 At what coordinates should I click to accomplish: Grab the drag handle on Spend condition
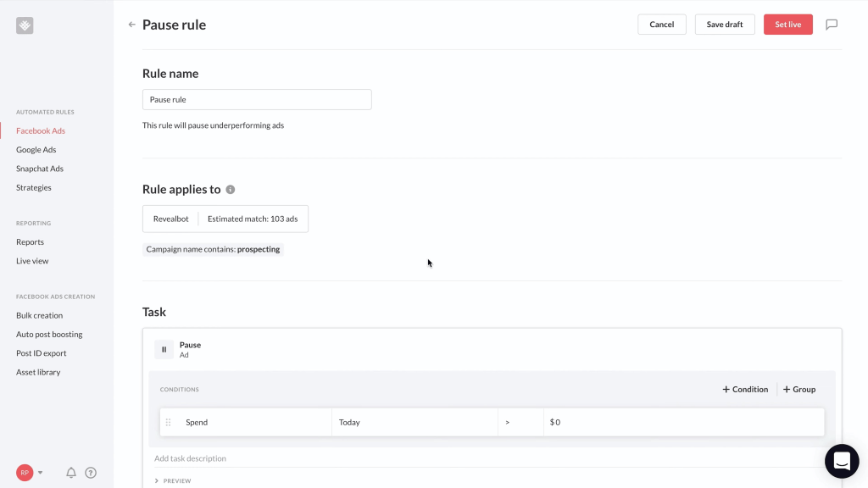click(168, 422)
